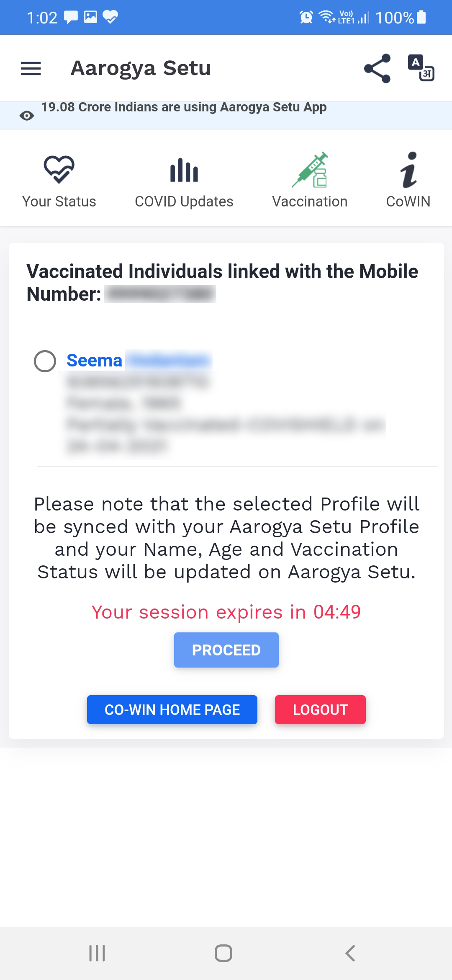Go to CO-WIN HOME PAGE
Screen dimensions: 452x980
click(172, 709)
